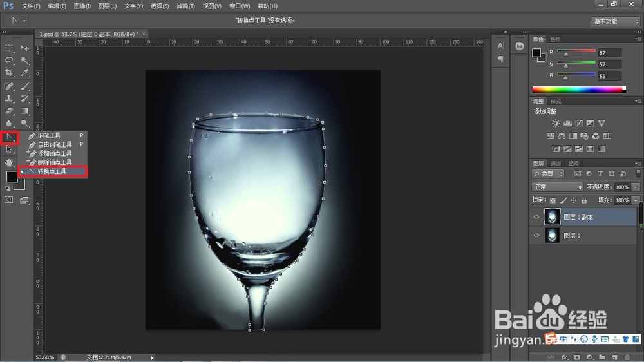Select the Clone Stamp tool
This screenshot has height=362, width=644.
(x=9, y=99)
